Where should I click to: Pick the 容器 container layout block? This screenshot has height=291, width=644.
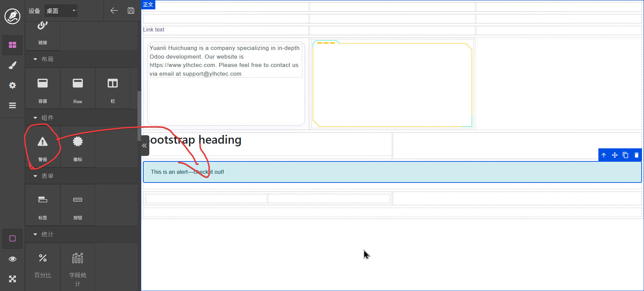point(43,89)
